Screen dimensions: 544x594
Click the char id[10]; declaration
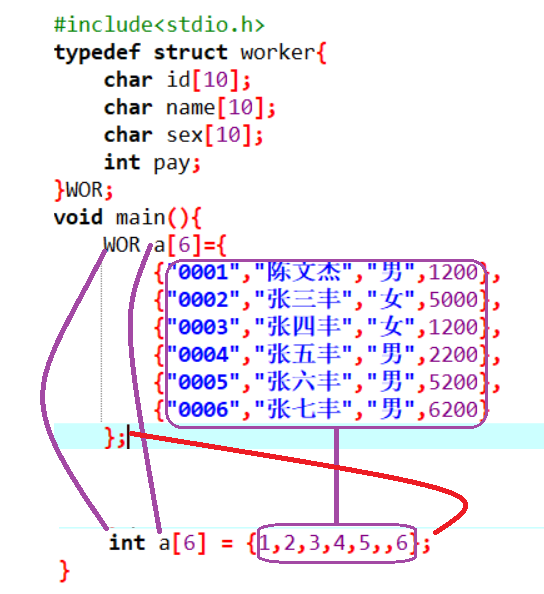177,80
